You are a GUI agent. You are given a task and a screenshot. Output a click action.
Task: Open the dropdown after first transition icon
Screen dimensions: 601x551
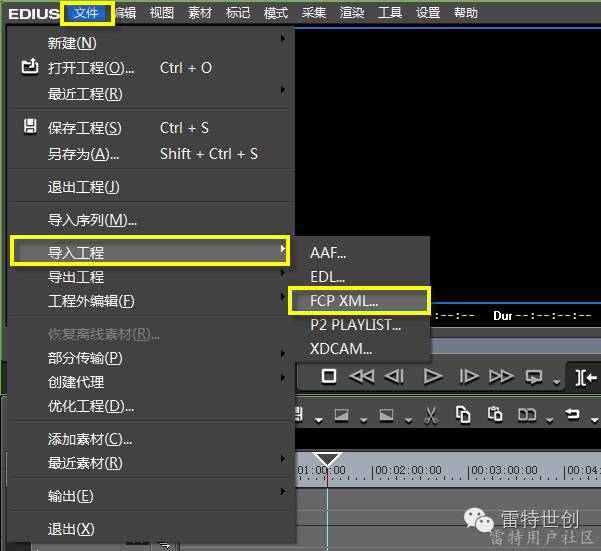(x=363, y=420)
